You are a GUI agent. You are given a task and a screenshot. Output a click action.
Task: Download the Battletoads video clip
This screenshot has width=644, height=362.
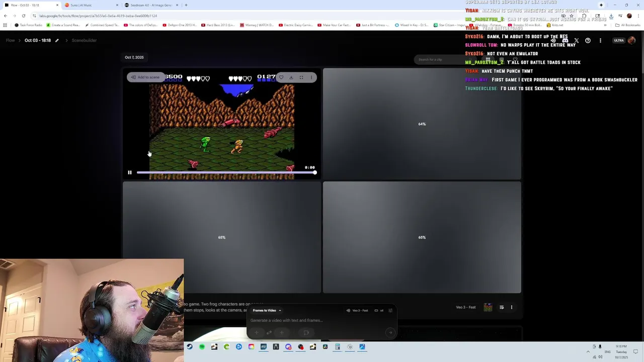[x=291, y=77]
